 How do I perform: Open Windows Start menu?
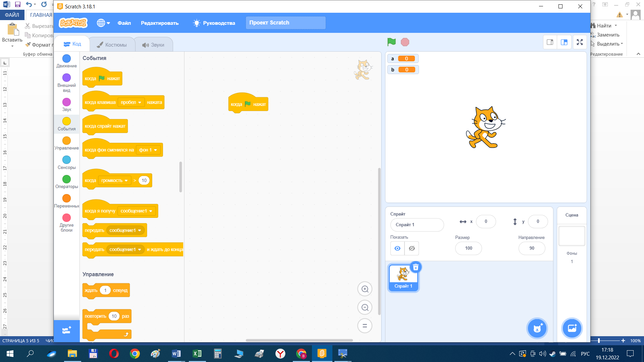[10, 353]
